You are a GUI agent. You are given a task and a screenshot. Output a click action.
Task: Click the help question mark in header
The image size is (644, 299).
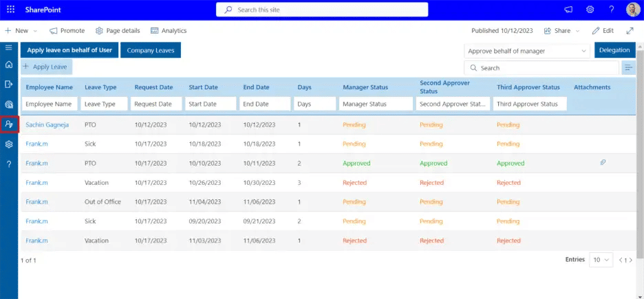click(612, 10)
